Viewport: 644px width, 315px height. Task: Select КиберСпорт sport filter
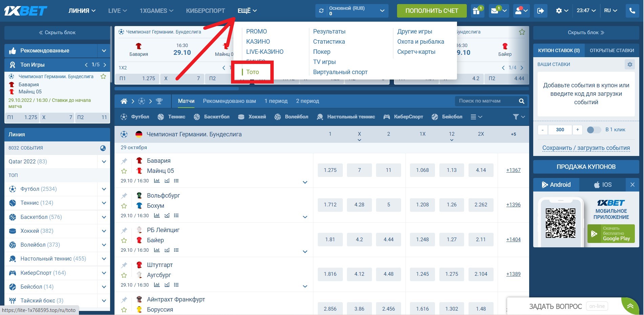point(403,117)
